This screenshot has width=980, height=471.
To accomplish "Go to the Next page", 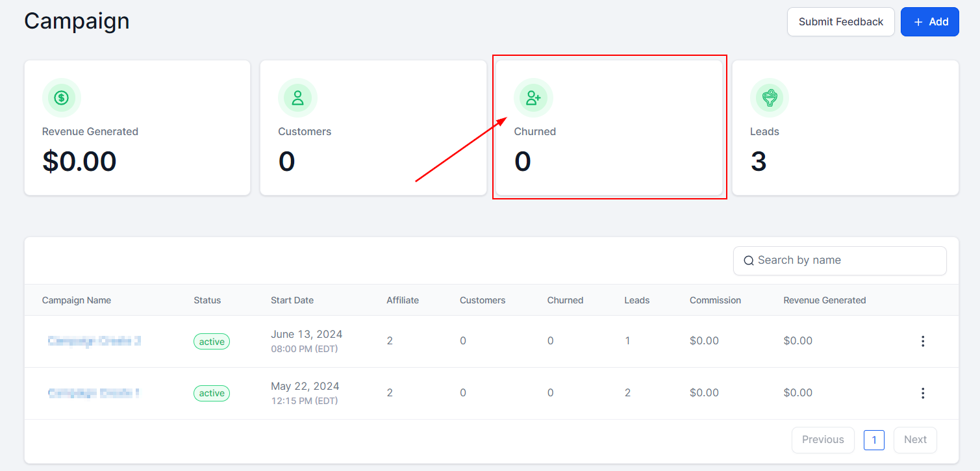I will [914, 440].
